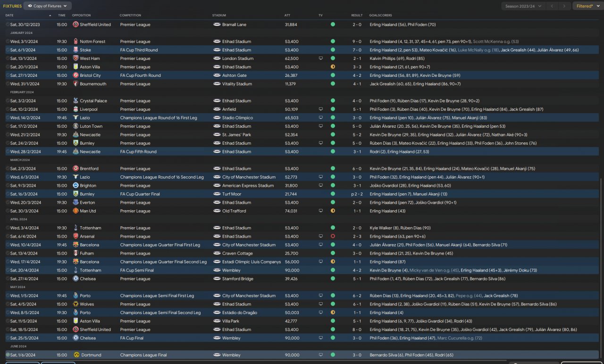Open the Stadio Olimpico stadium link

point(237,118)
